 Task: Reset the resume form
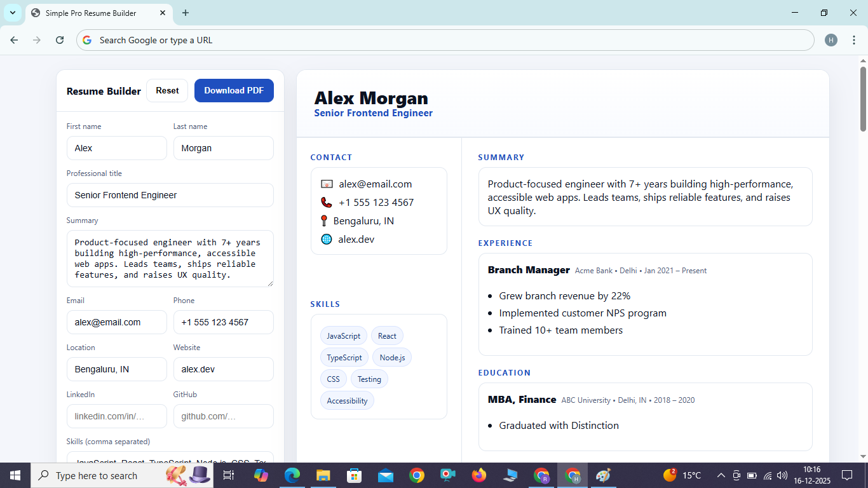(167, 90)
